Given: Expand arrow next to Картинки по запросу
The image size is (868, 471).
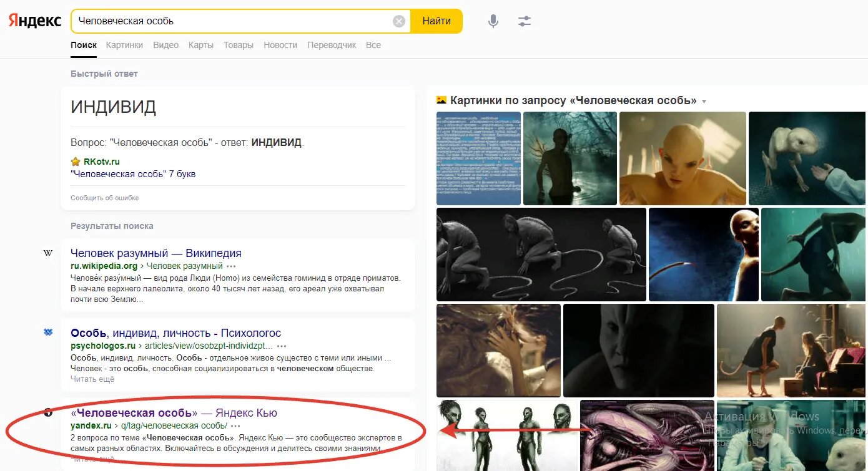Looking at the screenshot, I should [x=704, y=101].
